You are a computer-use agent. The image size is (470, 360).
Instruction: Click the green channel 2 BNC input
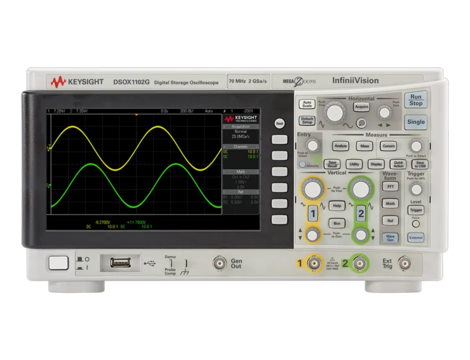[x=359, y=264]
